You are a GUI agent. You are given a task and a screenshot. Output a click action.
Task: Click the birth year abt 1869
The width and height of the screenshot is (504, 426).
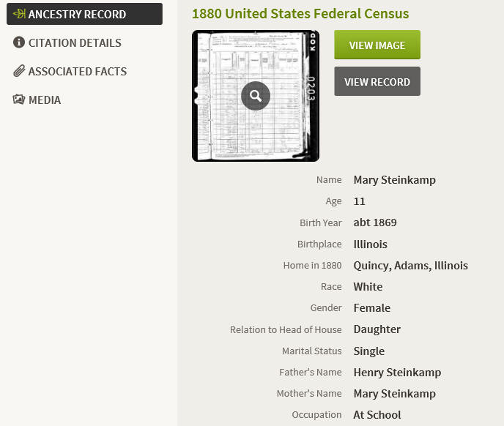[375, 223]
